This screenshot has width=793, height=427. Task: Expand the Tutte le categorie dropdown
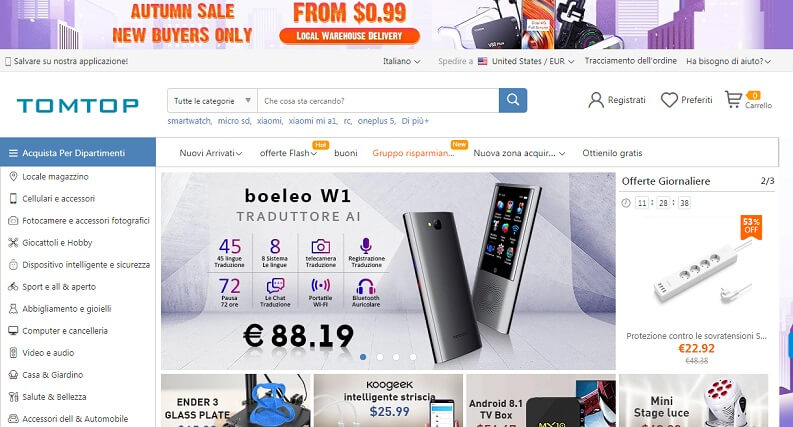(212, 101)
